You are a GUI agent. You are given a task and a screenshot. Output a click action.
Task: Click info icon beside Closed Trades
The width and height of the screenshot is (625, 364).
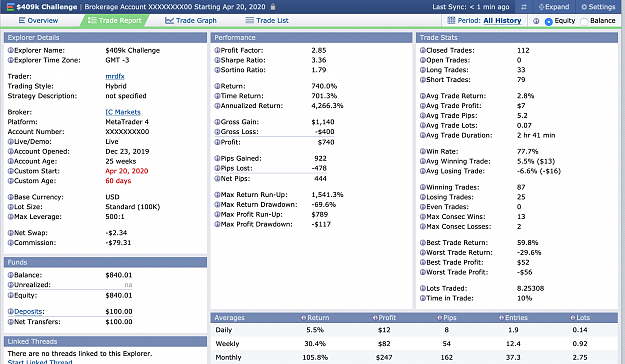[x=423, y=50]
